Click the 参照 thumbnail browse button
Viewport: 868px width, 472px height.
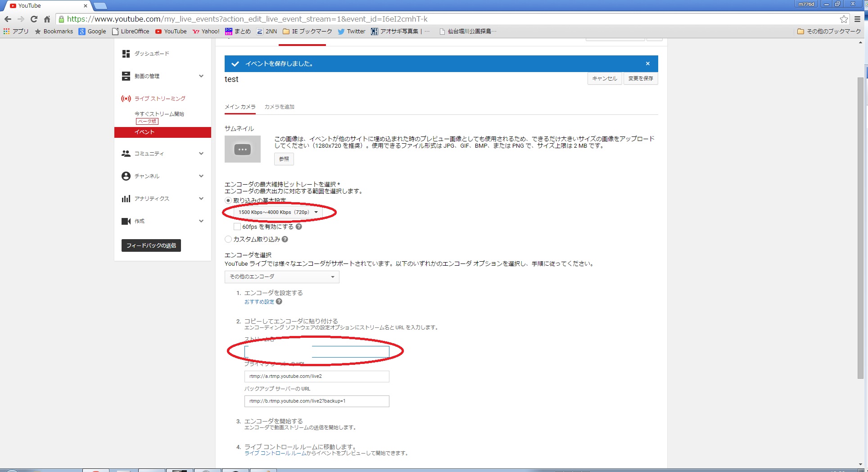pyautogui.click(x=284, y=159)
